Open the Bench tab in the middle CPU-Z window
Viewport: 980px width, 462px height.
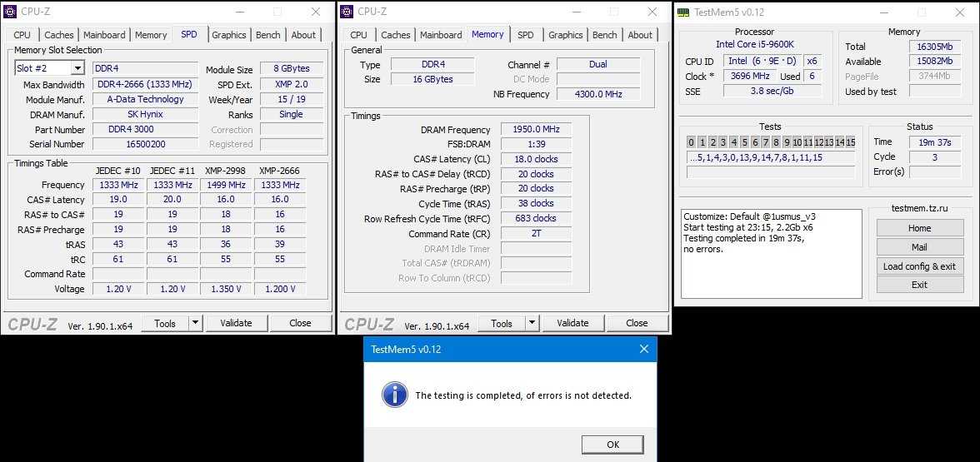tap(604, 35)
